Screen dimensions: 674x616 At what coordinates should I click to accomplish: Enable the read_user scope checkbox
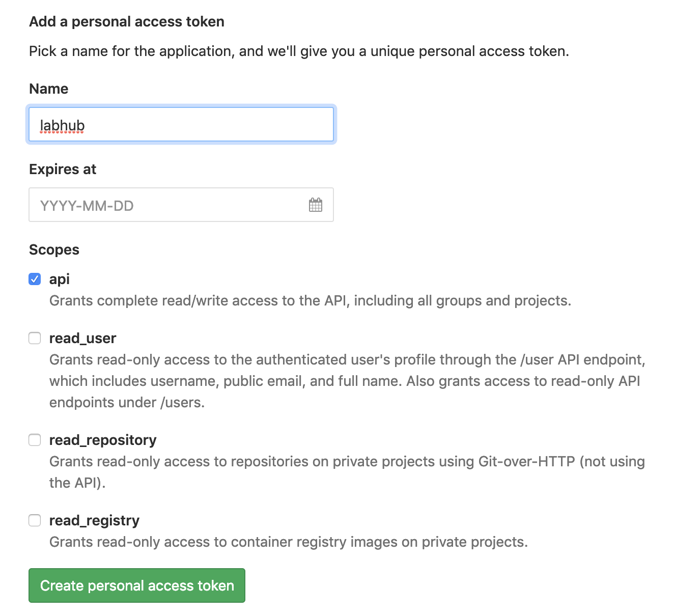pos(35,338)
